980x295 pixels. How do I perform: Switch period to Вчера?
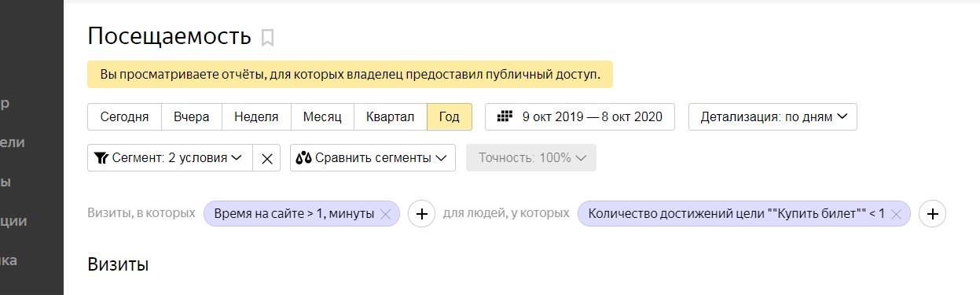(x=192, y=117)
